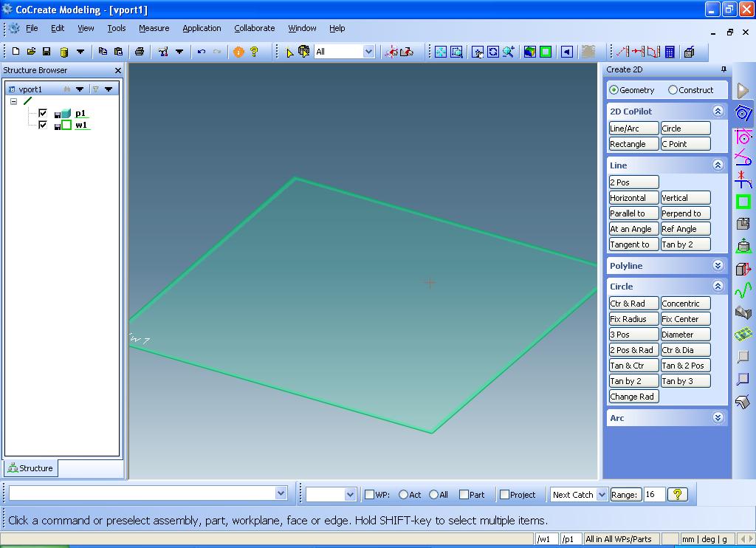Select the p1 part tree item
The height and width of the screenshot is (548, 756).
pos(80,113)
